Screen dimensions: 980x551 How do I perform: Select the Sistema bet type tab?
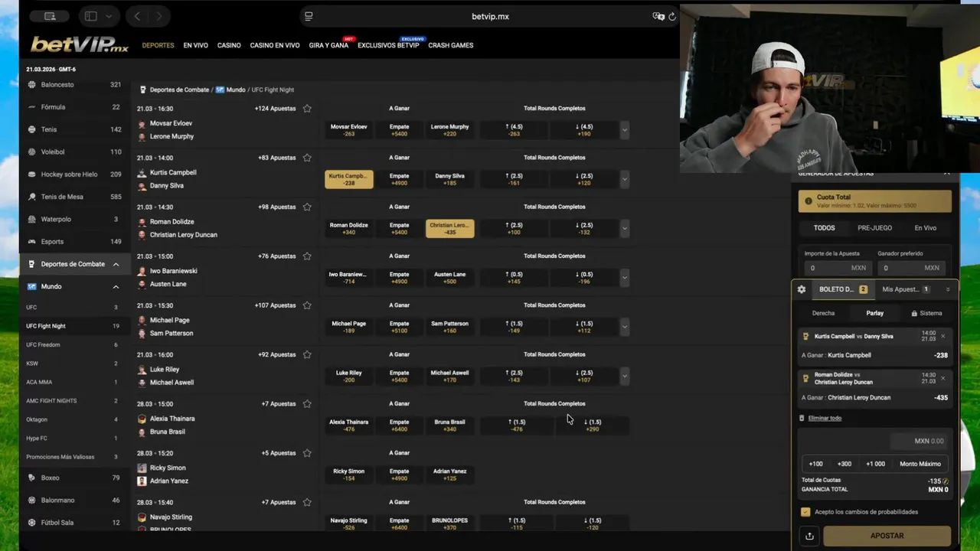pyautogui.click(x=926, y=313)
